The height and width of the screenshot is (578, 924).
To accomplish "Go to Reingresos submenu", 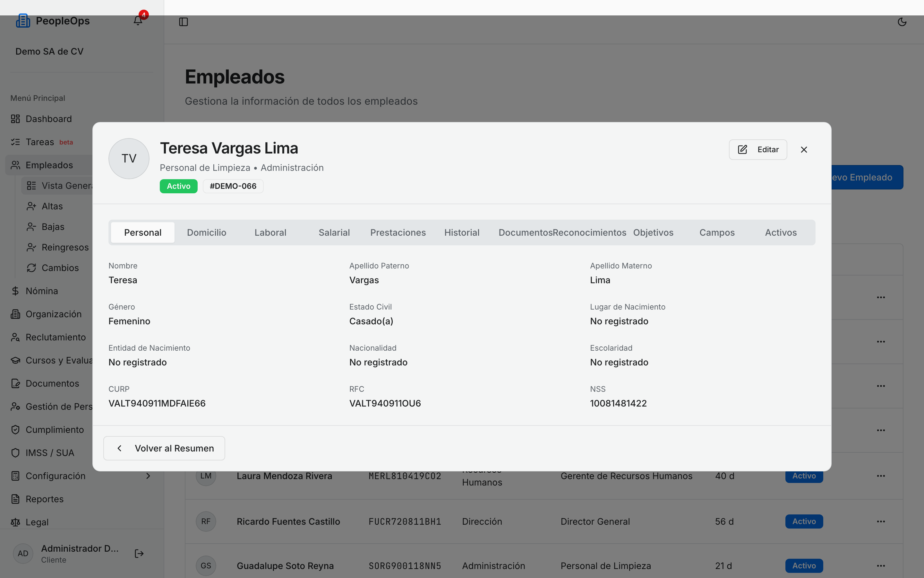I will coord(57,247).
